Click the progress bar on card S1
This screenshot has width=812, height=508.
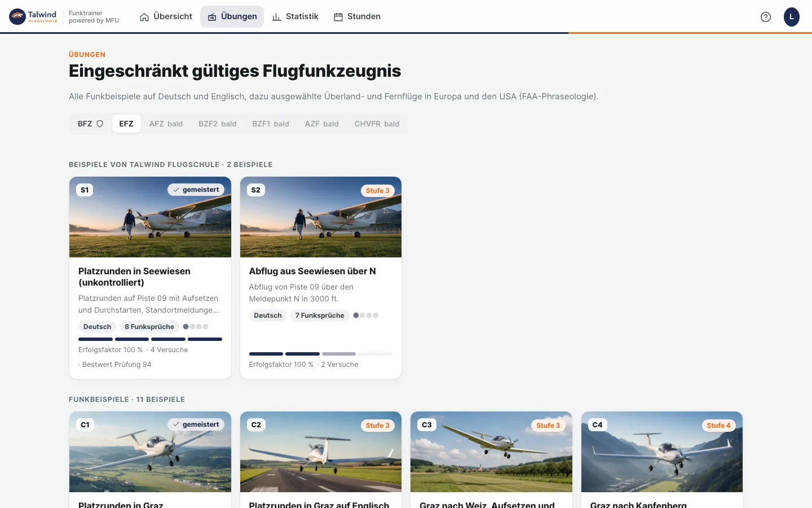(150, 339)
